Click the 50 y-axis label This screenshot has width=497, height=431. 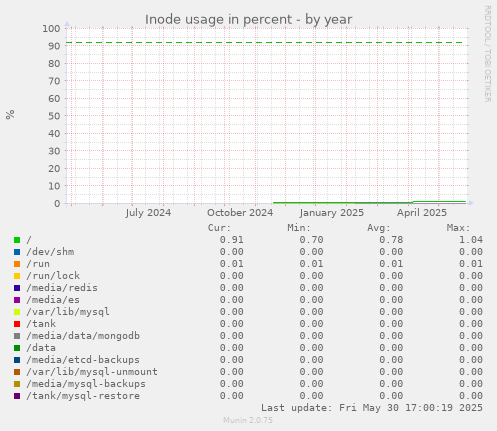click(54, 116)
